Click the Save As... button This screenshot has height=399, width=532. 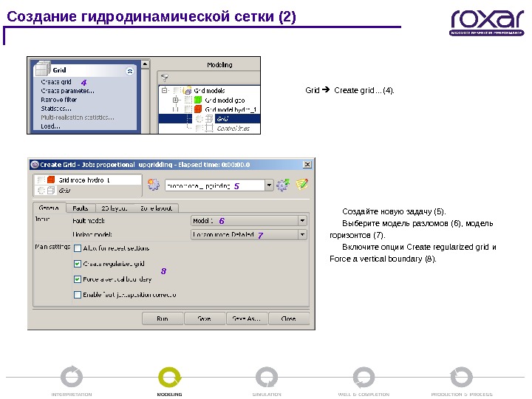click(x=247, y=318)
